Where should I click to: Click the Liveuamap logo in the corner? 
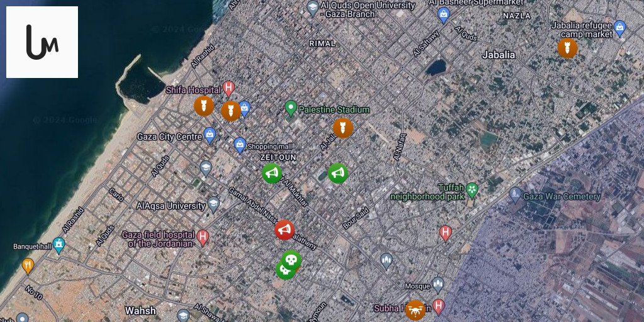[x=42, y=42]
